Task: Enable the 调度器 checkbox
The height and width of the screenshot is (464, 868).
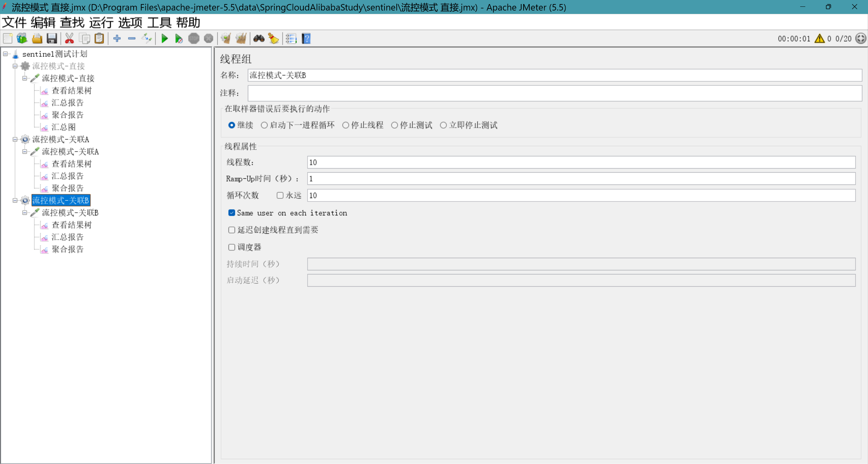Action: 232,247
